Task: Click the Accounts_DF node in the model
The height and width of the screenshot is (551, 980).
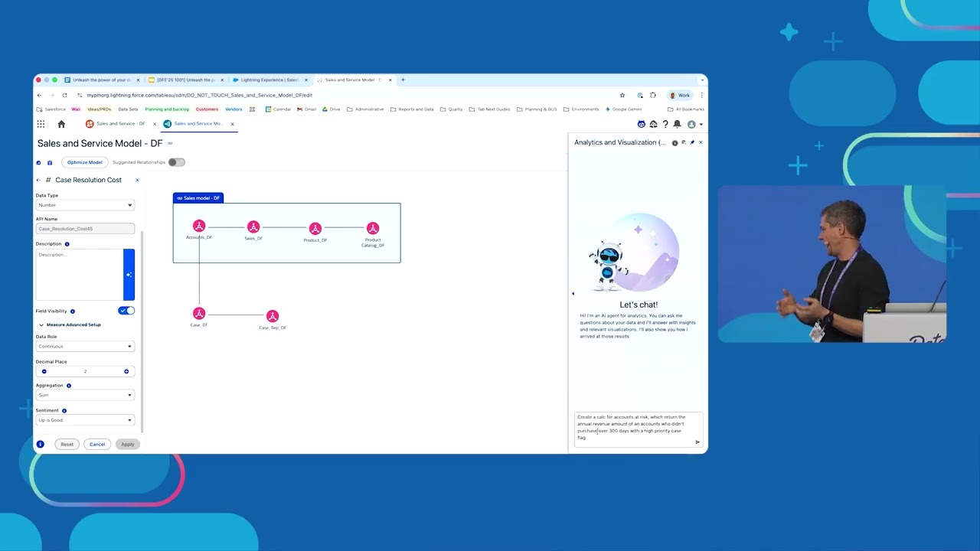Action: (x=199, y=226)
